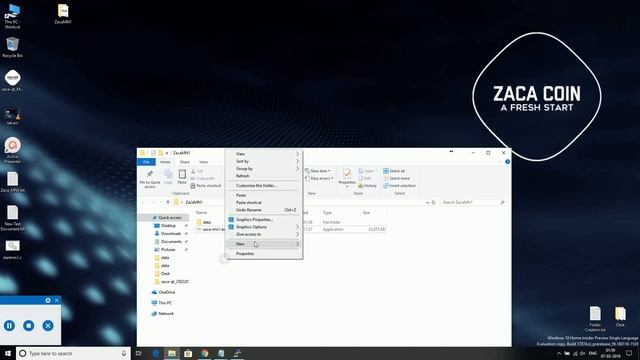Image resolution: width=640 pixels, height=360 pixels.
Task: Select Refresh from the context menu
Action: point(264,176)
